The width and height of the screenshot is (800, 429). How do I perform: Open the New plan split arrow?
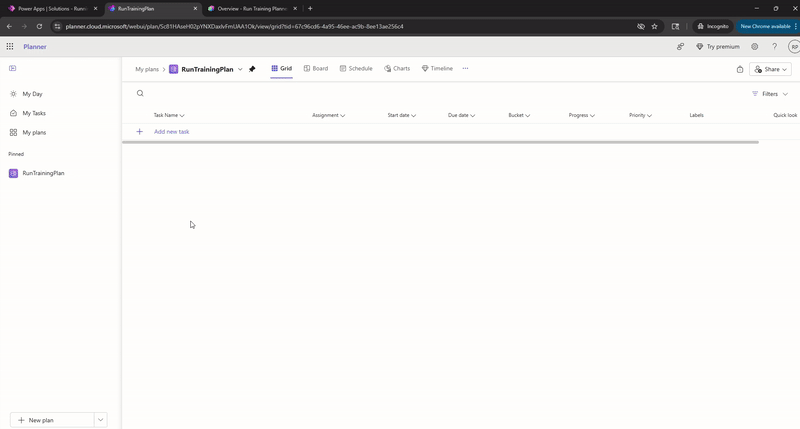100,420
